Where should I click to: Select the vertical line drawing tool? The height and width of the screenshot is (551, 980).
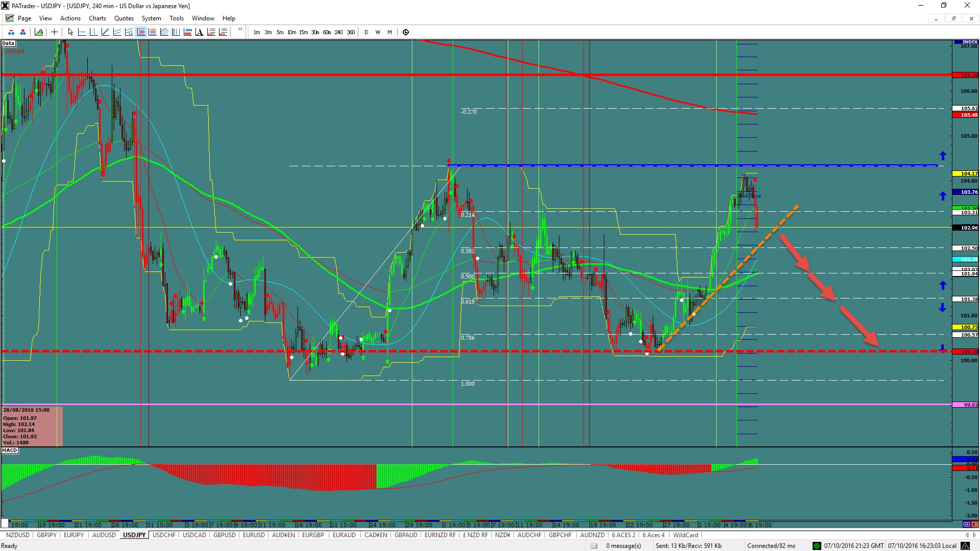point(93,32)
